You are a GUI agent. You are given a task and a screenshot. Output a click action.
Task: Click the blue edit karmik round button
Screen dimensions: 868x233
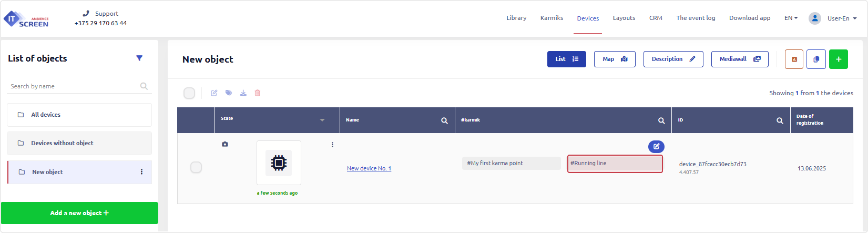pyautogui.click(x=656, y=147)
